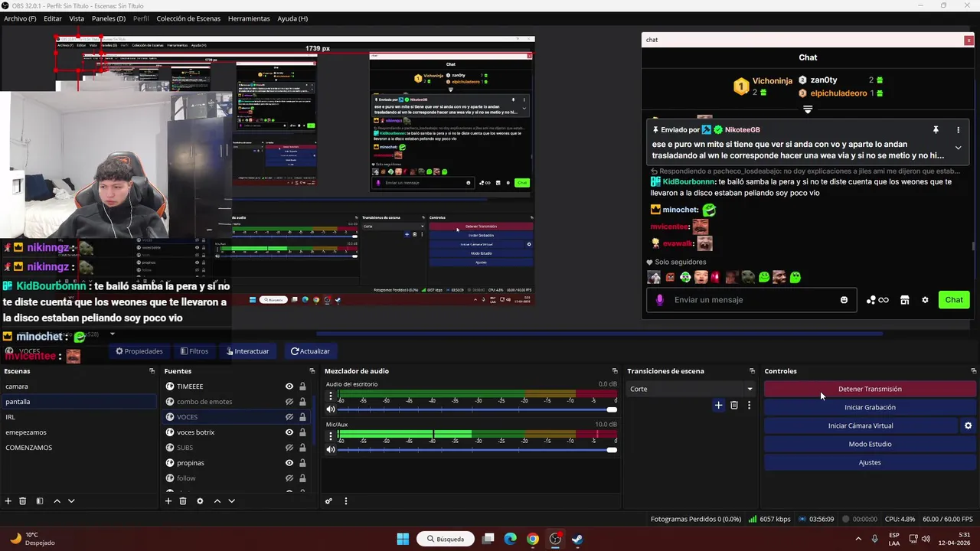Hide the voces botrix source
This screenshot has width=980, height=551.
tap(289, 432)
